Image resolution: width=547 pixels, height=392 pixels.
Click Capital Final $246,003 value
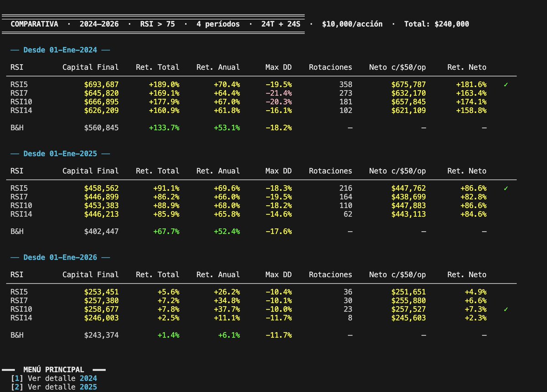tap(101, 318)
